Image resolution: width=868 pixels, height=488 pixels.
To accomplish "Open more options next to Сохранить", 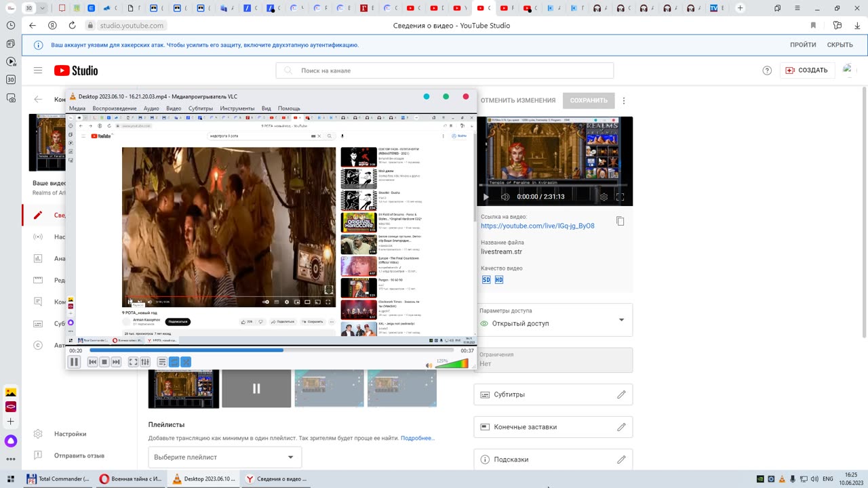I will click(624, 100).
